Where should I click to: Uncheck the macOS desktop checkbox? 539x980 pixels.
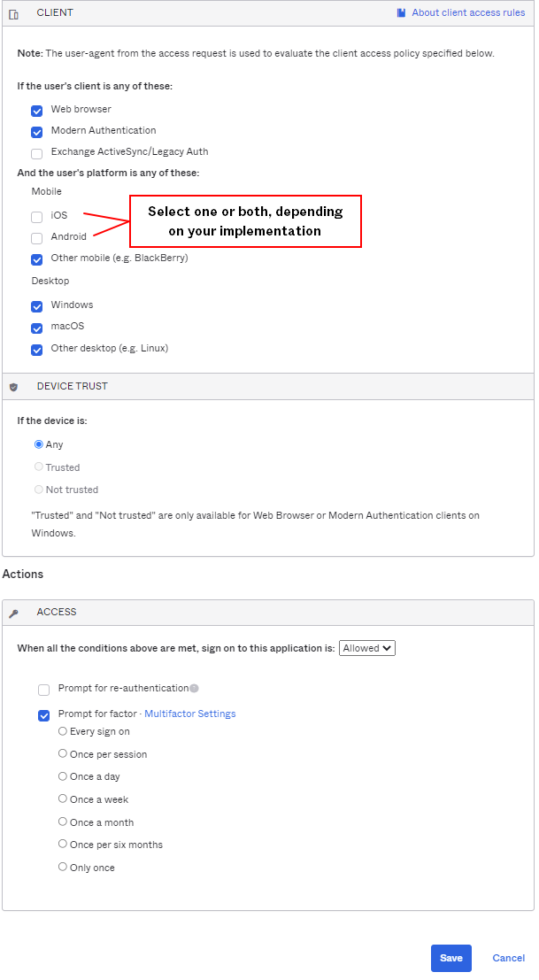click(37, 328)
